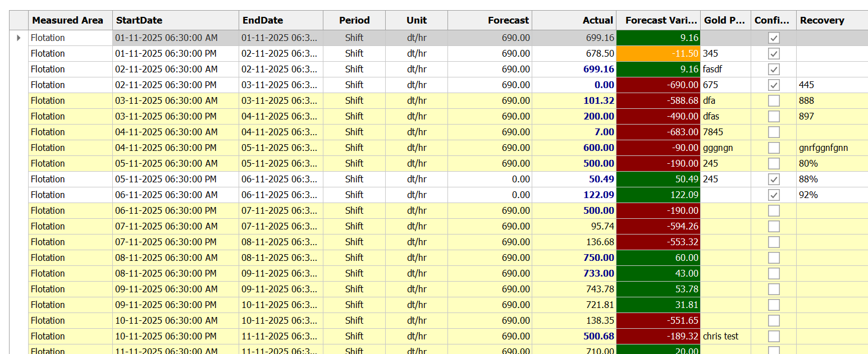Tick the checkbox in the 03-11-2025 06:30:00 AM row

click(x=774, y=101)
